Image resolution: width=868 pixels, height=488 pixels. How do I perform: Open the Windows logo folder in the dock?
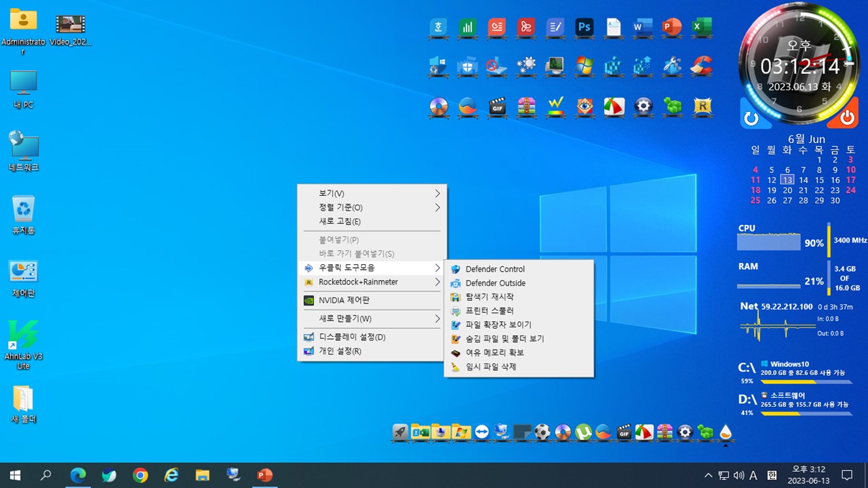pyautogui.click(x=461, y=432)
